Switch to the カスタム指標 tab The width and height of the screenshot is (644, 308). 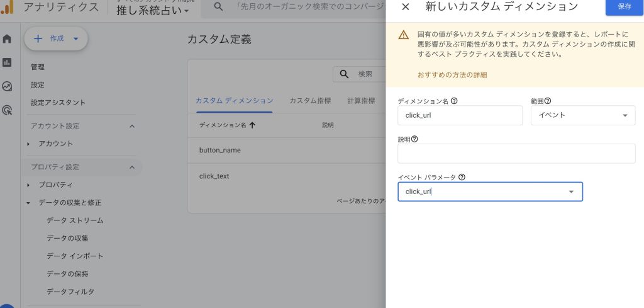pyautogui.click(x=309, y=101)
